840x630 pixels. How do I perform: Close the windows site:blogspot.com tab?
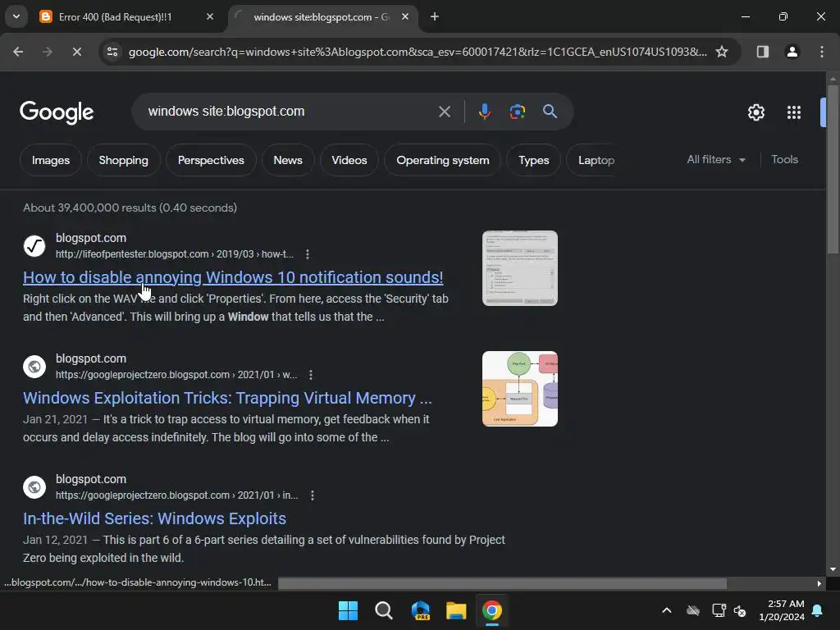405,17
